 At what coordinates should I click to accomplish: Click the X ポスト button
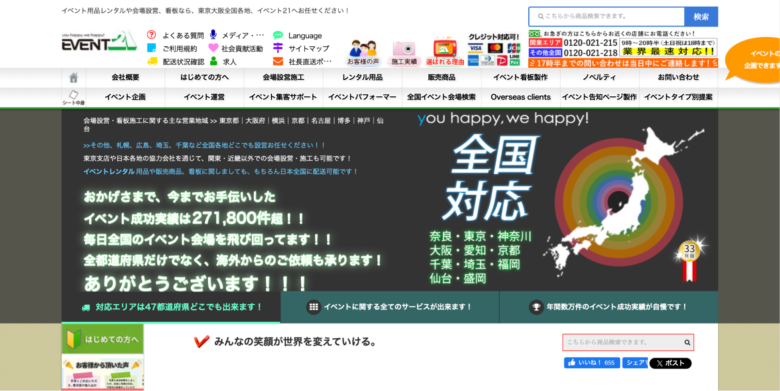point(670,363)
